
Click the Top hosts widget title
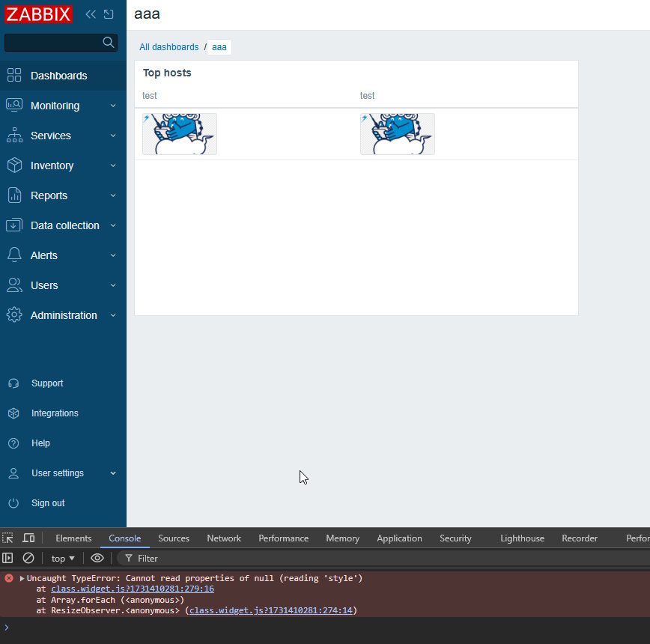point(167,73)
